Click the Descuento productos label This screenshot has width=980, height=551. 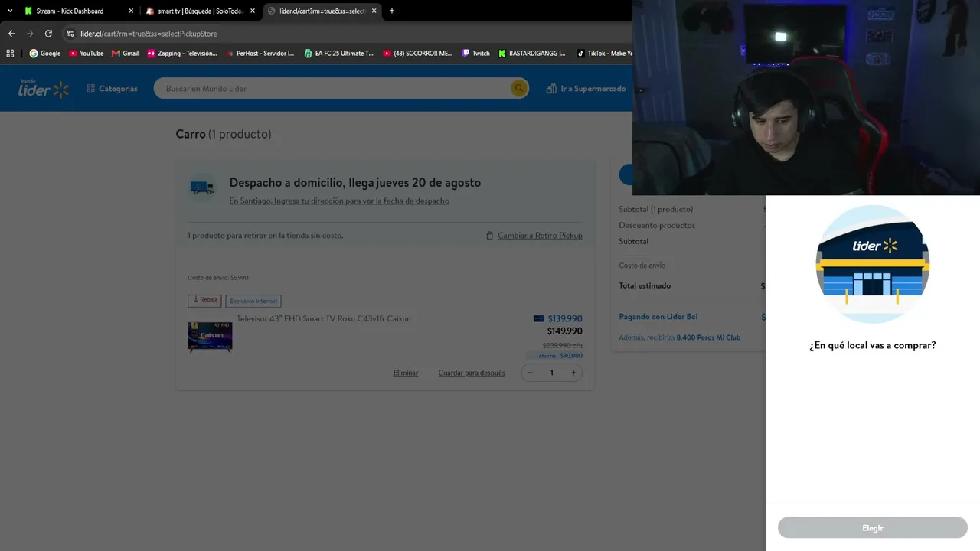(657, 226)
